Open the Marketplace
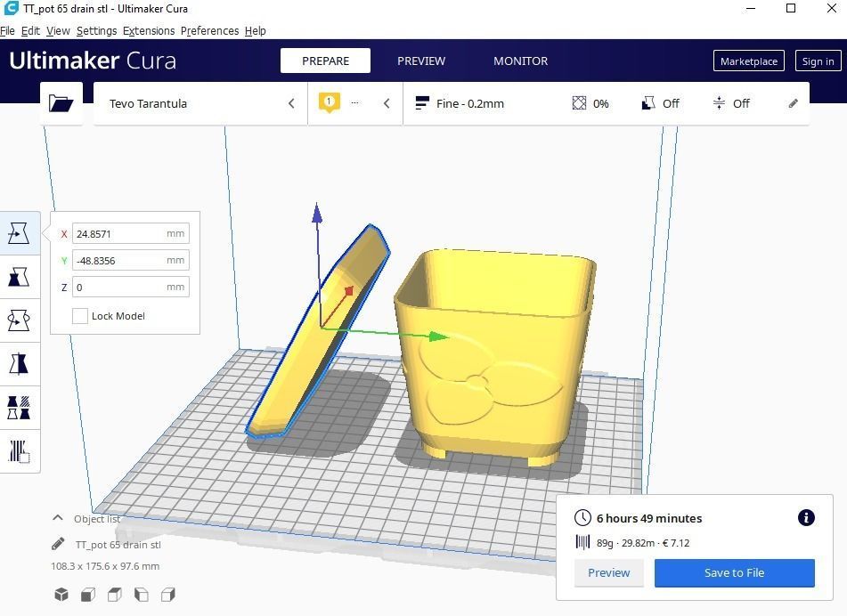 (x=749, y=61)
